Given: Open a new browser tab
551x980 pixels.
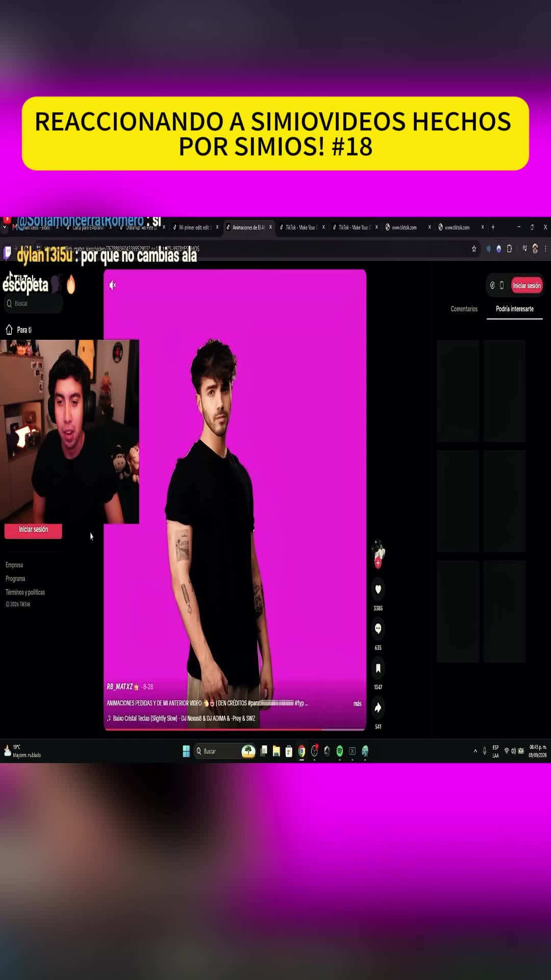Looking at the screenshot, I should coord(493,227).
